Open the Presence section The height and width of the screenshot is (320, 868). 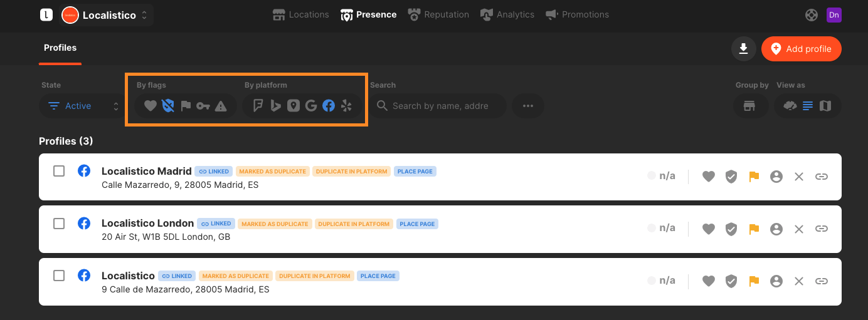[369, 14]
